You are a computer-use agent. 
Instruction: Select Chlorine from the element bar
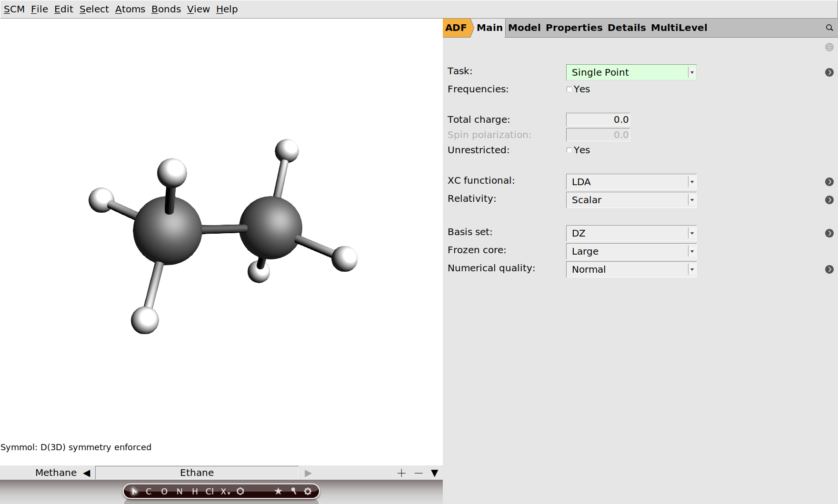click(210, 492)
